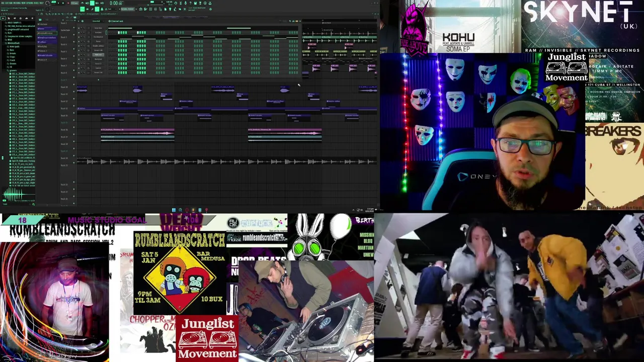Select the Pattern 9 entry in picker

(x=47, y=60)
